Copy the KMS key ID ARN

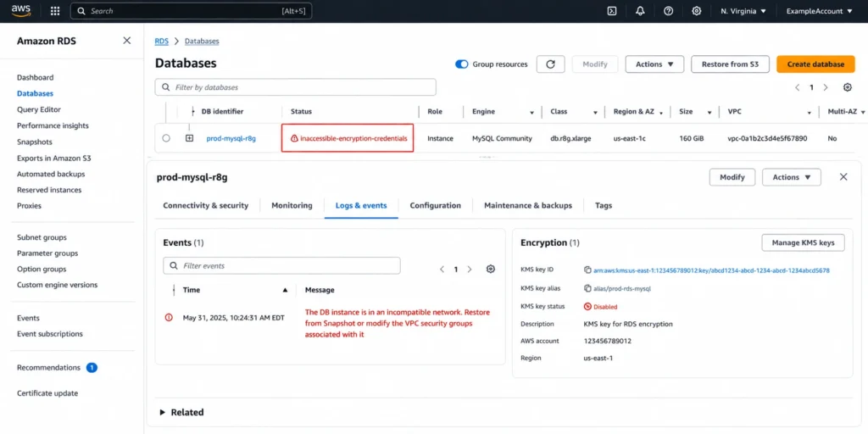click(588, 270)
